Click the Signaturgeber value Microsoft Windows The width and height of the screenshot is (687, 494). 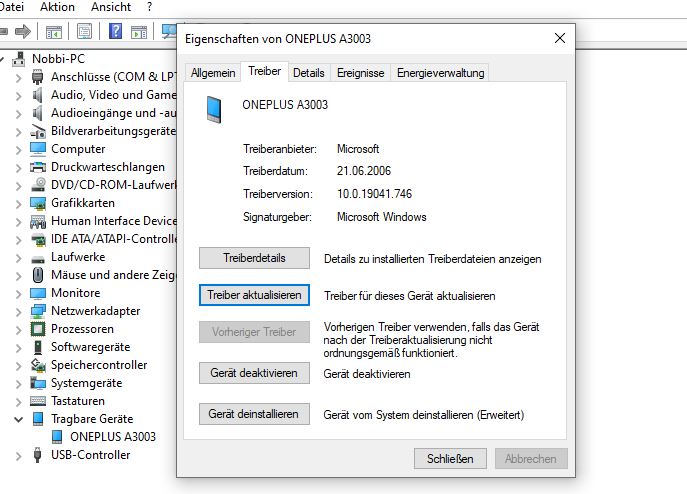381,217
